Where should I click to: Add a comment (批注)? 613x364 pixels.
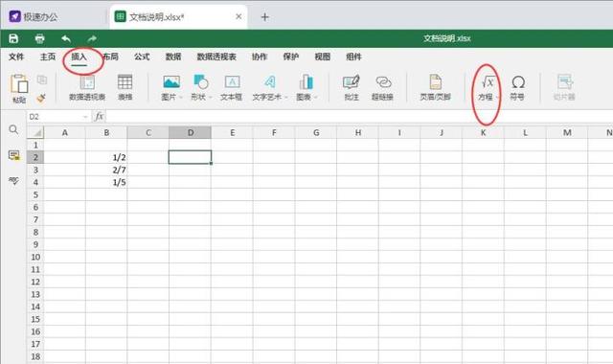352,88
